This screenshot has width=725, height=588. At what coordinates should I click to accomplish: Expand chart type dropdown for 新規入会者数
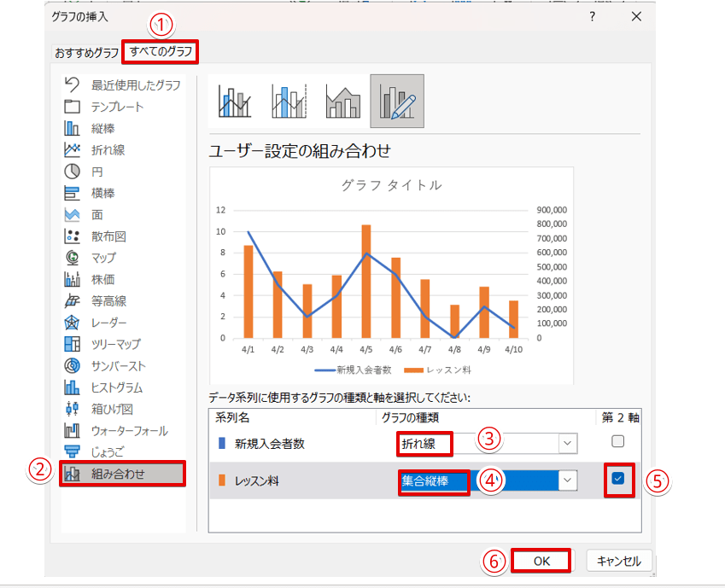(x=567, y=443)
